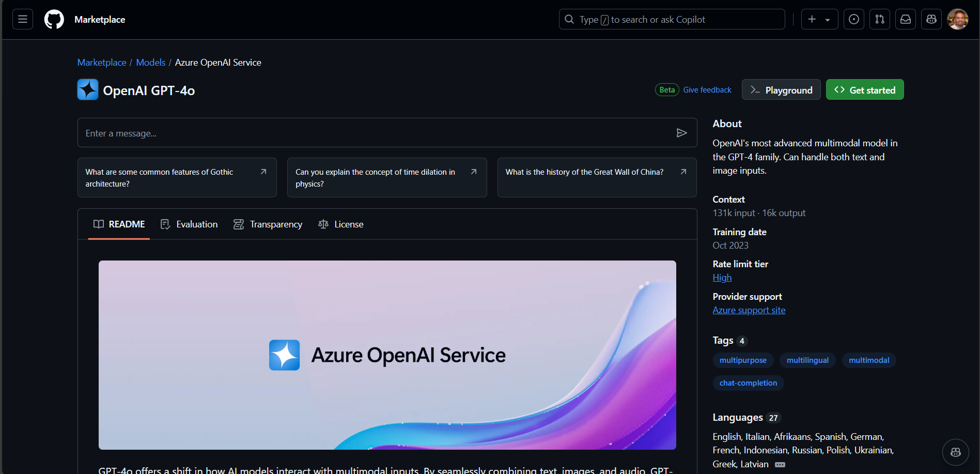Click the Beta label badge

click(x=667, y=90)
